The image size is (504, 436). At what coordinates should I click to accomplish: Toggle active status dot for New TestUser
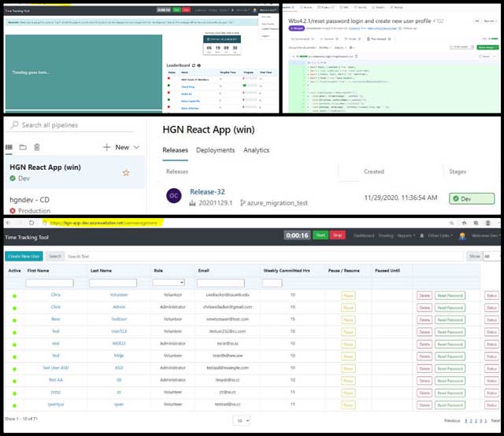click(13, 320)
